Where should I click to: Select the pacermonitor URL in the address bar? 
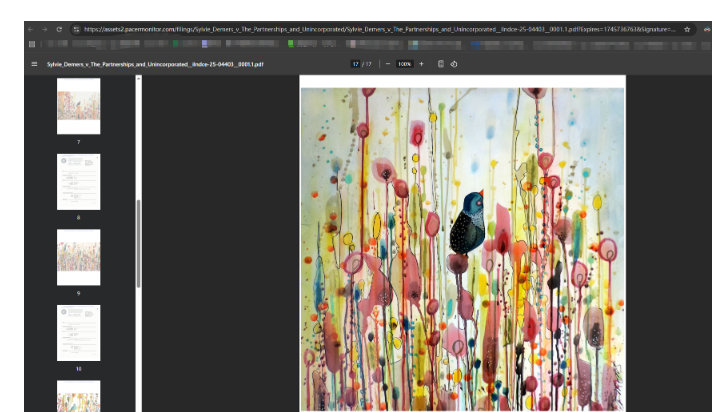pos(380,30)
